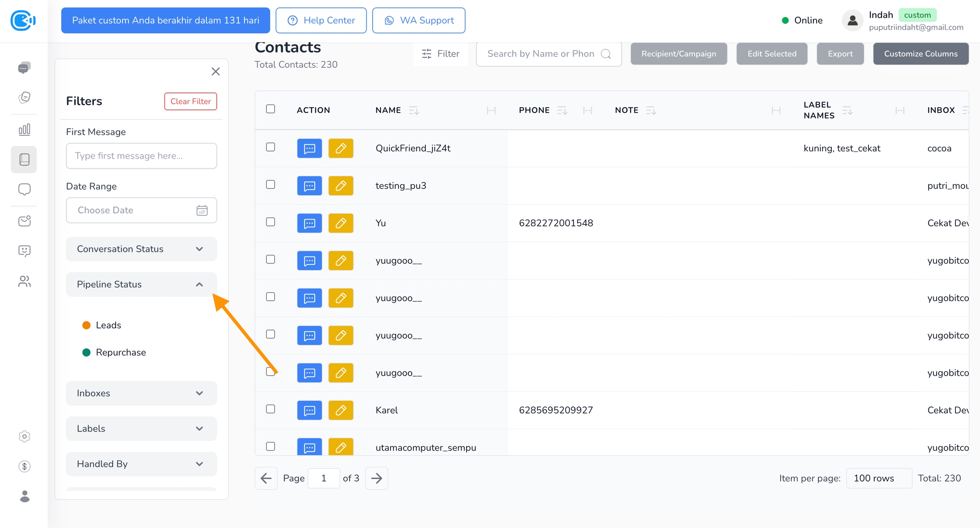Choose Repurchase pipeline status option
This screenshot has height=528, width=980.
120,352
